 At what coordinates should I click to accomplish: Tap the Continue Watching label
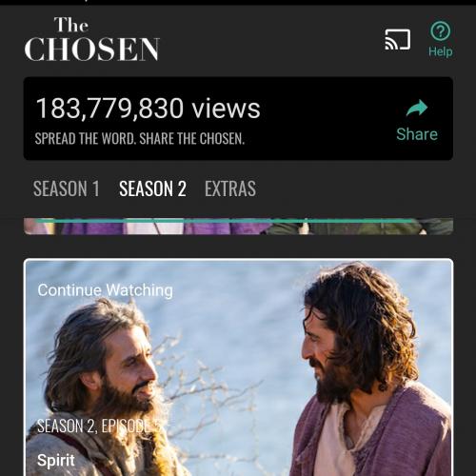coord(105,290)
